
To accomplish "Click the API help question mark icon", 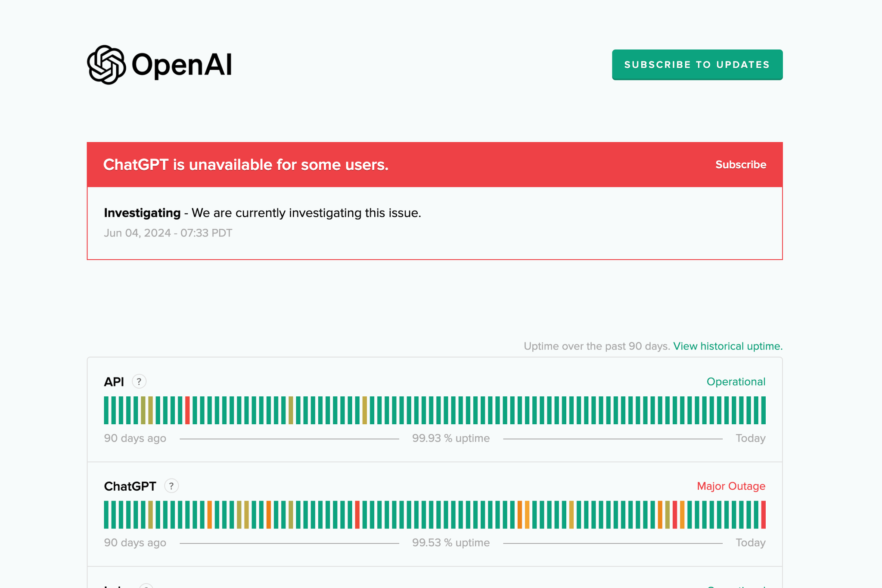I will (139, 382).
